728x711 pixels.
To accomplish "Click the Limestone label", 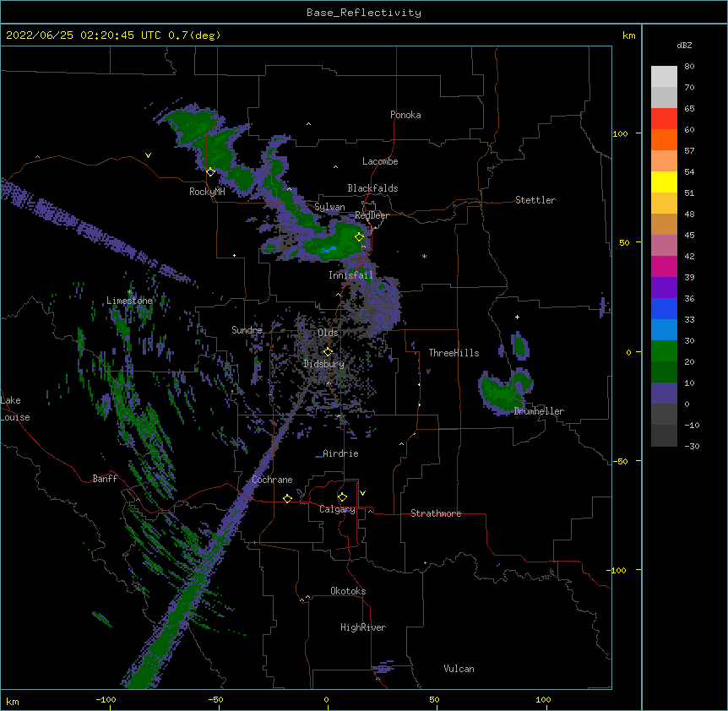I will click(129, 301).
